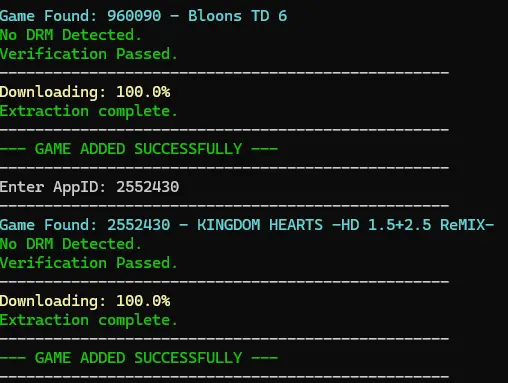Click the 'KINGDOM HEARTS -HD 1.5+2.5 ReMIX-' title
This screenshot has height=383, width=508.
click(x=345, y=225)
